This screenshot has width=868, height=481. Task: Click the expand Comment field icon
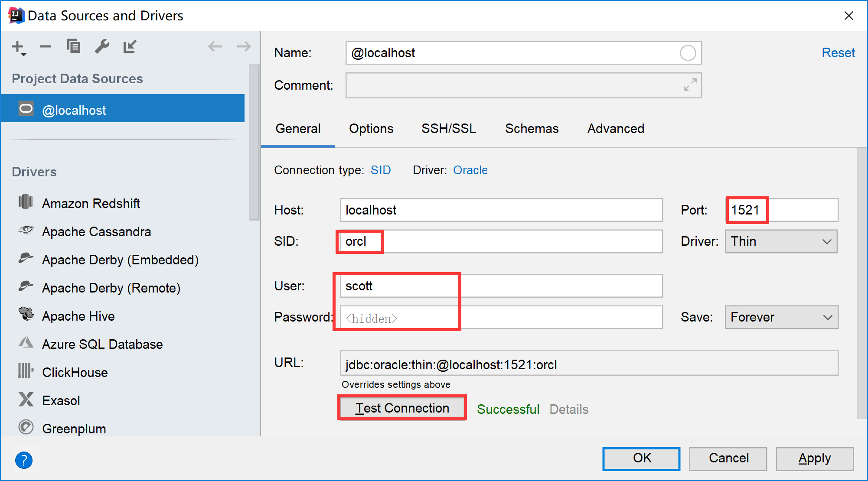(x=690, y=85)
